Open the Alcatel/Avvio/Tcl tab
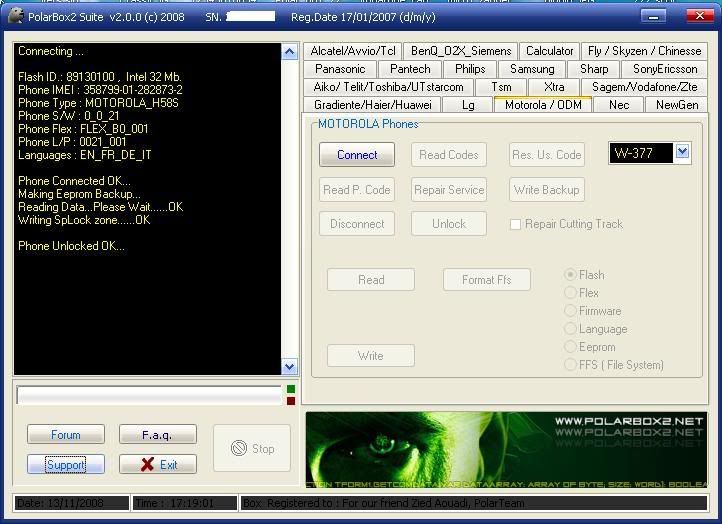The height and width of the screenshot is (524, 722). click(x=353, y=51)
